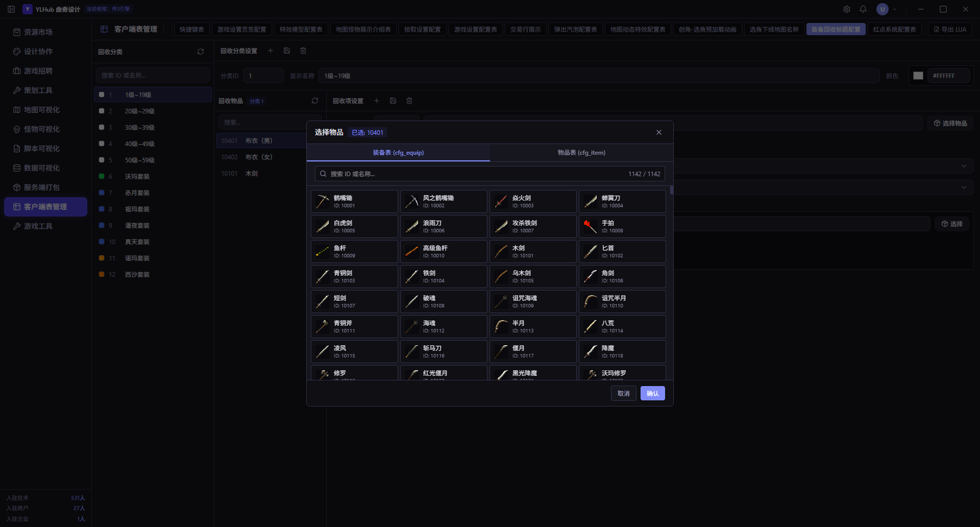Viewport: 980px width, 527px height.
Task: Close the 选择物品 dialog
Action: (659, 132)
